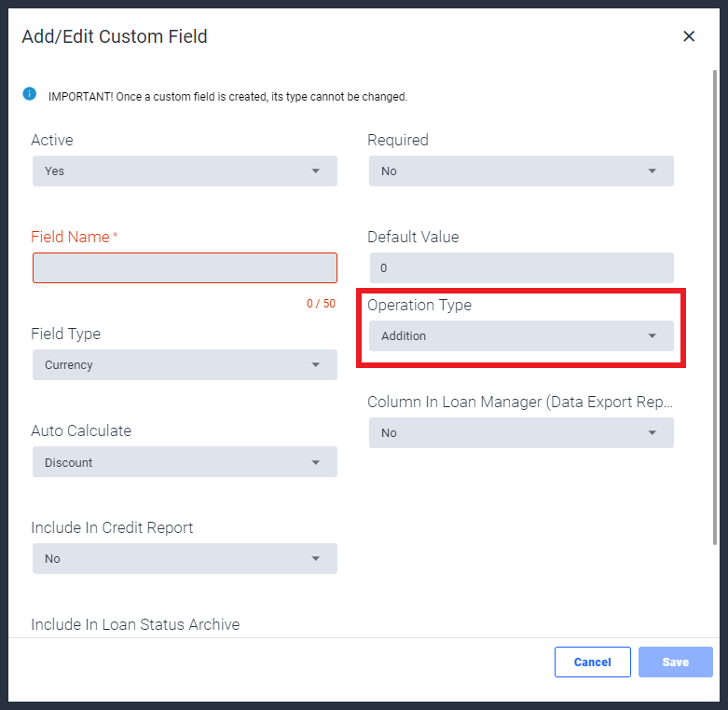Viewport: 728px width, 710px height.
Task: Expand the Include In Credit Report dropdown
Action: click(x=185, y=558)
